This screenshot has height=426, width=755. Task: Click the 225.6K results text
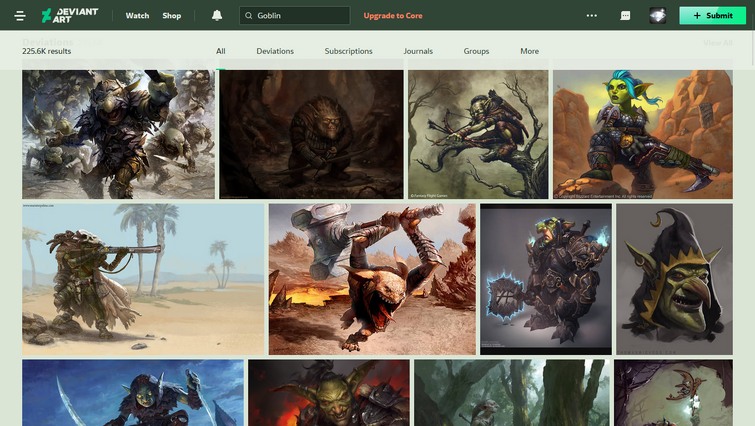(x=47, y=51)
